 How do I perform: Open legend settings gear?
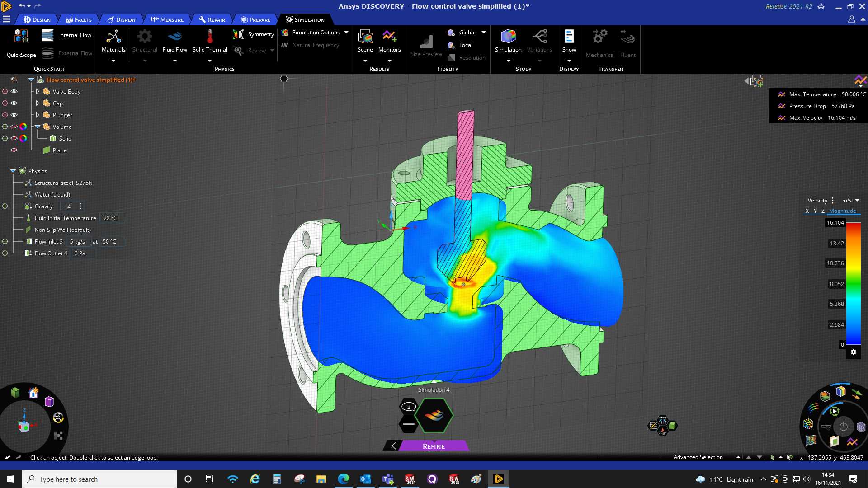[854, 352]
